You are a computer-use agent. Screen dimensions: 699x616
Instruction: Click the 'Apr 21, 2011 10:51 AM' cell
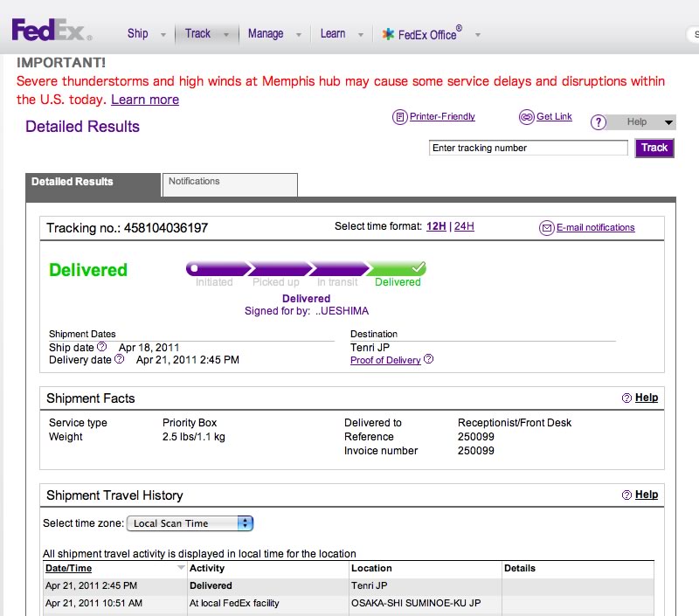point(93,603)
